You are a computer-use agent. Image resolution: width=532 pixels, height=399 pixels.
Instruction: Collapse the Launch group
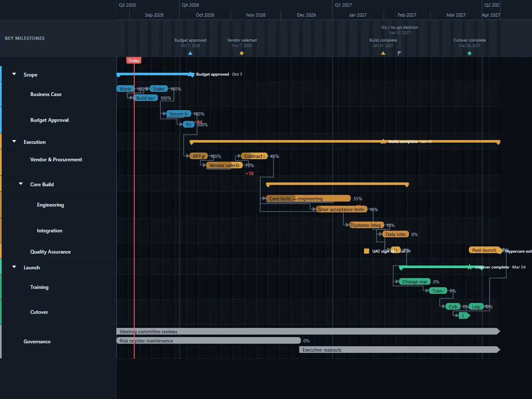pyautogui.click(x=14, y=267)
